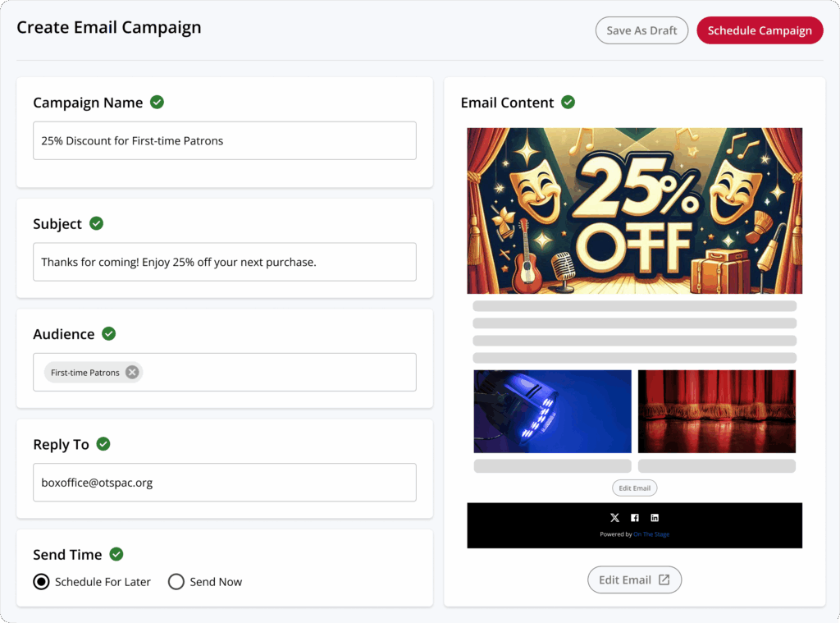The height and width of the screenshot is (623, 840).
Task: Select the Schedule For Later radio option
Action: (41, 582)
